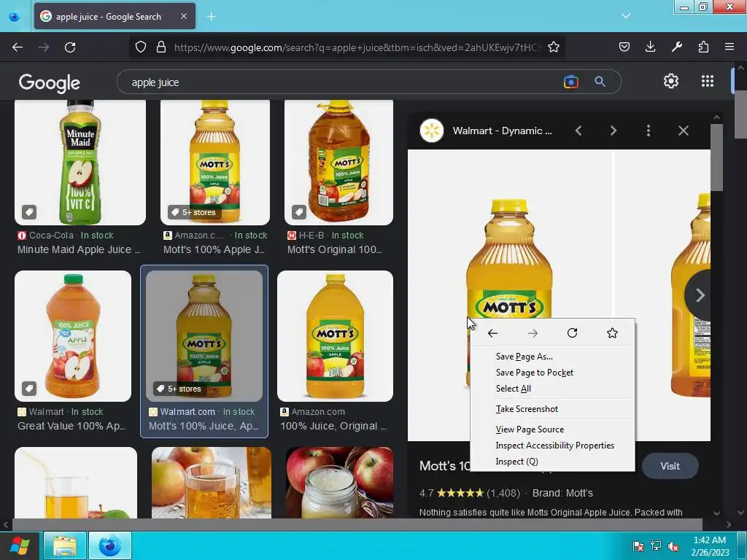Click the preview panel vertical scrollbar thumb
747x560 pixels.
pyautogui.click(x=716, y=157)
